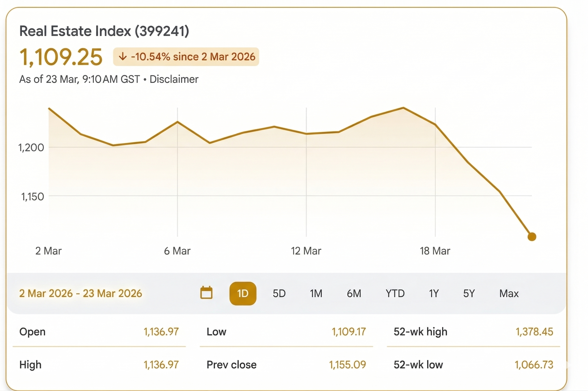Open the Disclaimer link

174,79
